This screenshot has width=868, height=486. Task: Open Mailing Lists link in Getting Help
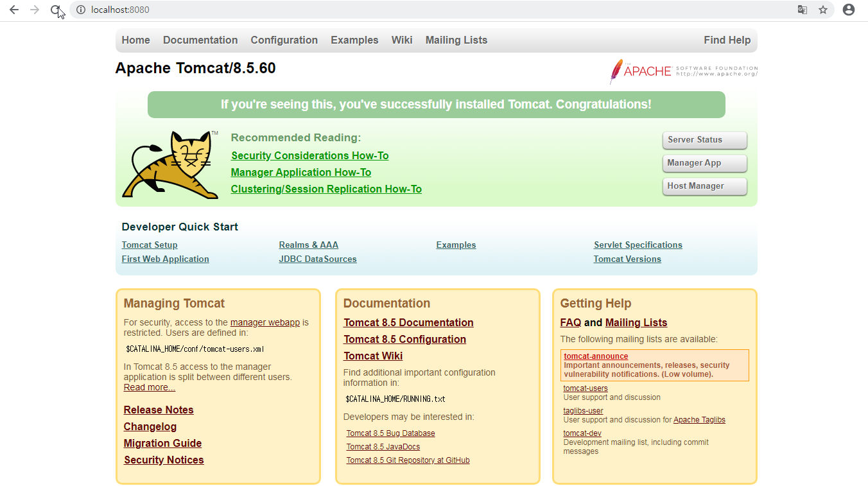(x=636, y=322)
